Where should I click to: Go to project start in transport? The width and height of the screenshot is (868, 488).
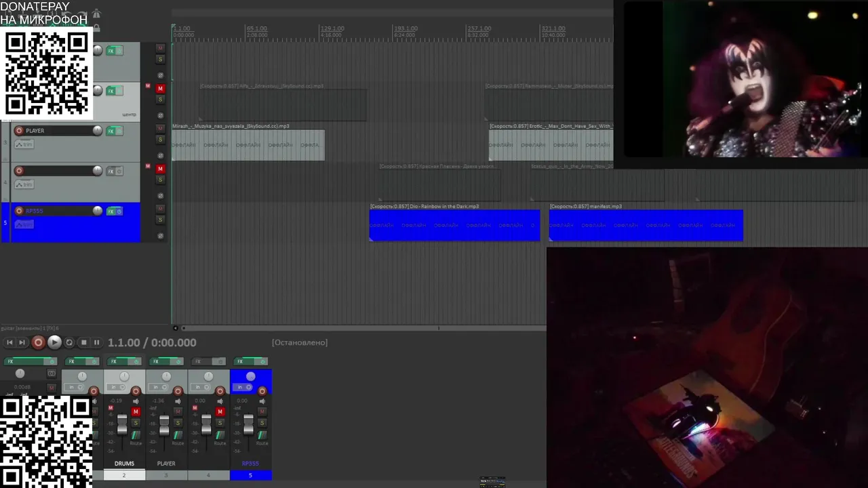coord(9,342)
